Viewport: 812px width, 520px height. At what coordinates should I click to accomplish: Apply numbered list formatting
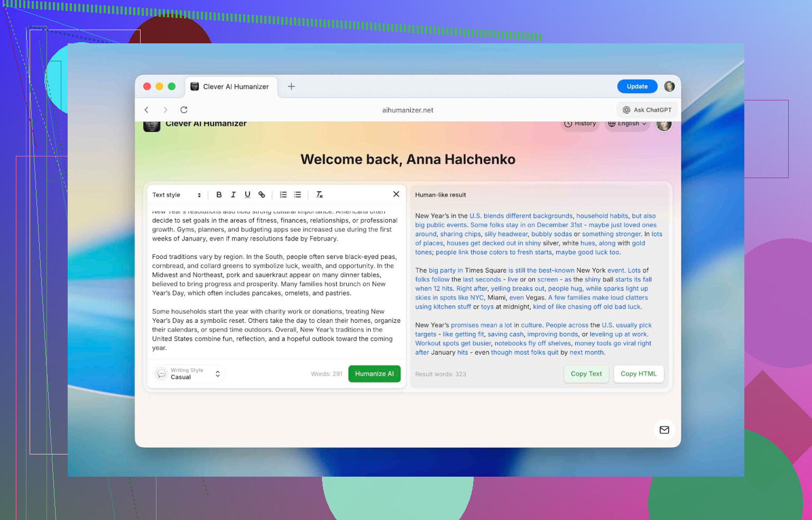tap(283, 194)
